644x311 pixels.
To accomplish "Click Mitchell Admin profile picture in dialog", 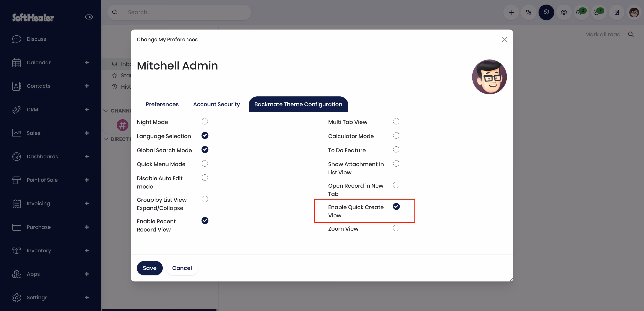I will coord(489,77).
